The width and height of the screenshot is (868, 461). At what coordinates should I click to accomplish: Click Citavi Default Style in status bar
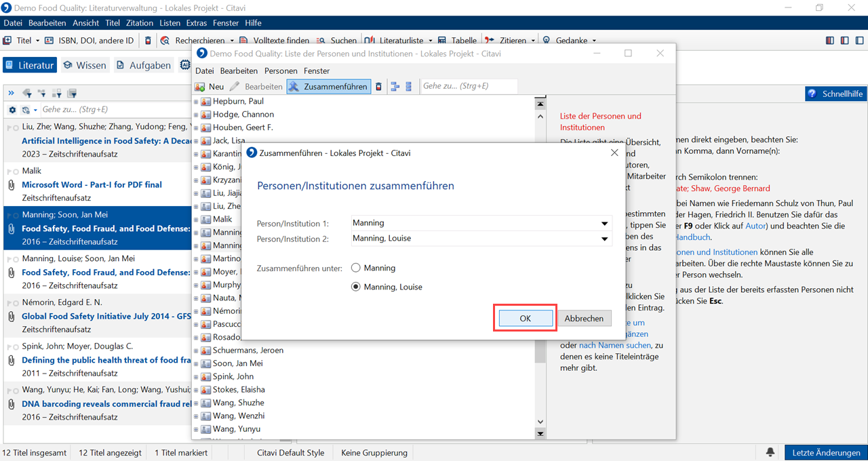[291, 452]
